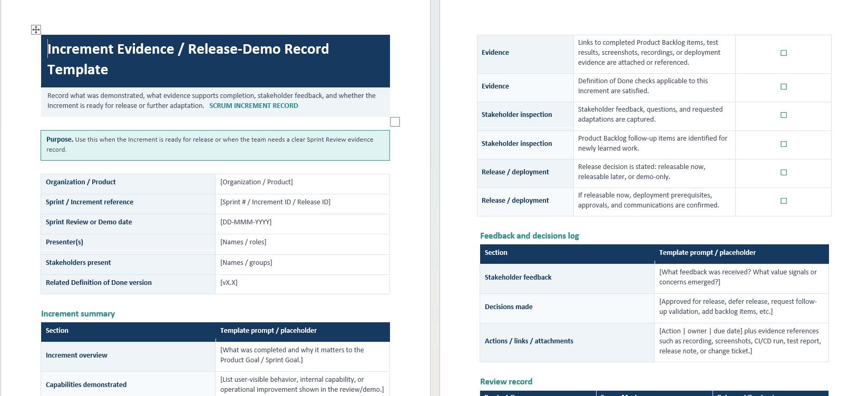Check the deployment prerequisites confirmed checkbox
Image resolution: width=868 pixels, height=396 pixels.
pos(783,201)
